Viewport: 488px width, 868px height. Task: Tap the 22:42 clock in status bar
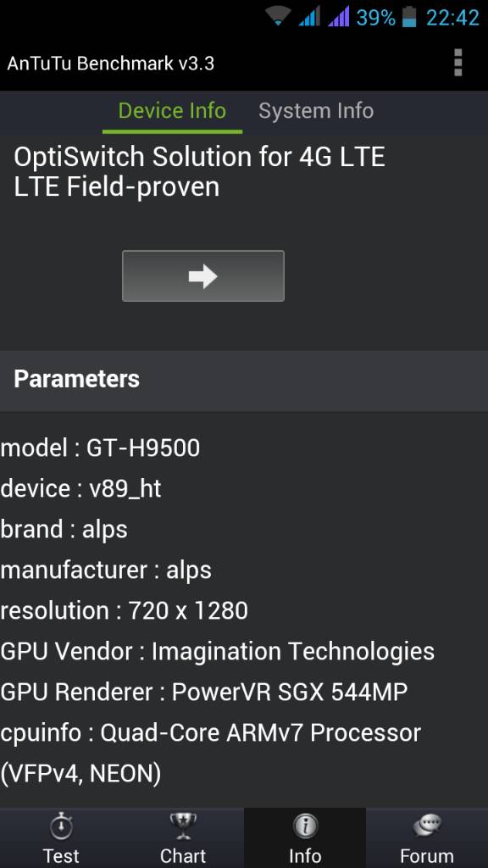click(x=452, y=17)
